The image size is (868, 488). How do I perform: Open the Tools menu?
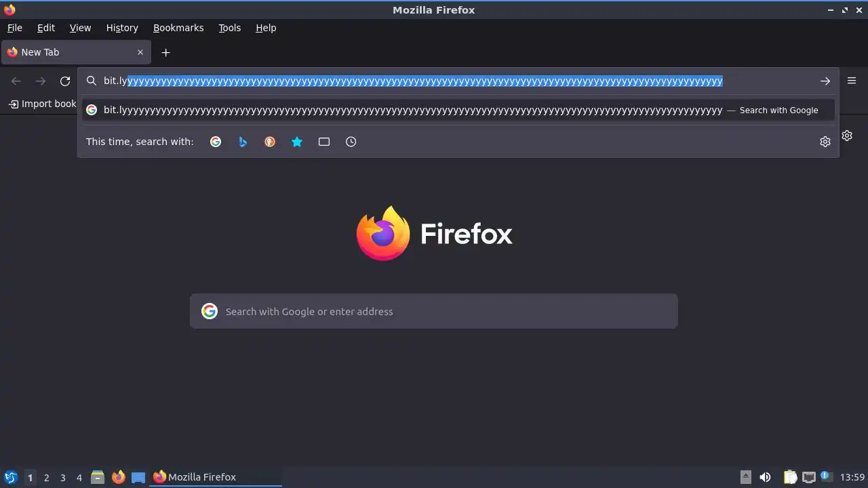click(230, 28)
